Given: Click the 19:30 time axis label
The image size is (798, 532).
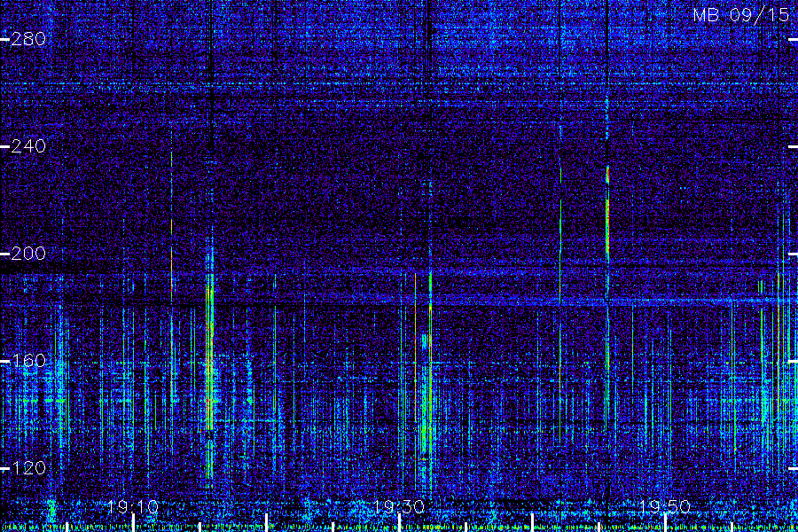Looking at the screenshot, I should (398, 507).
